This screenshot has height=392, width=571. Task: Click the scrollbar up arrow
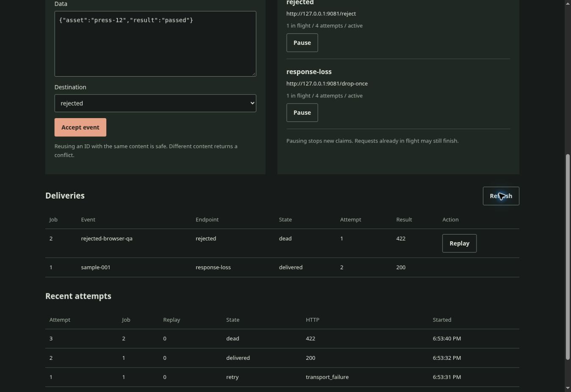(568, 3)
